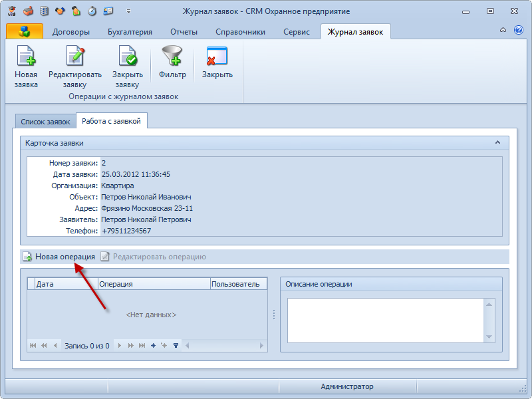Go to previous page in grid navigator
Screen dimensions: 532x399
tap(44, 345)
